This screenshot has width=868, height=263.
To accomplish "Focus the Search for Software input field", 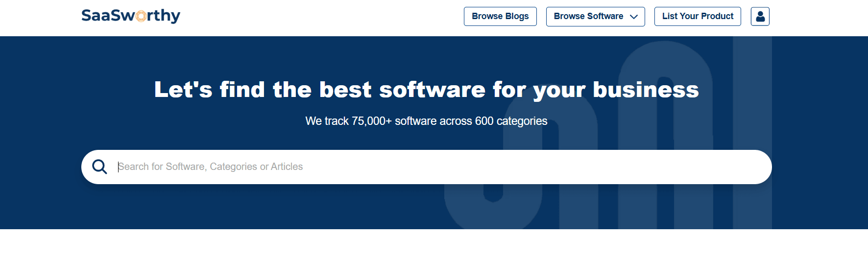I will (x=392, y=167).
